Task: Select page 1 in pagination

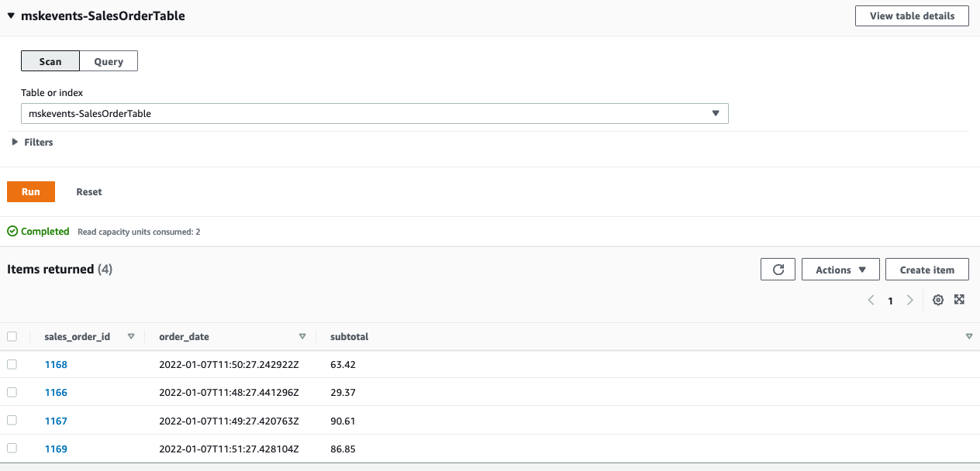Action: (890, 300)
